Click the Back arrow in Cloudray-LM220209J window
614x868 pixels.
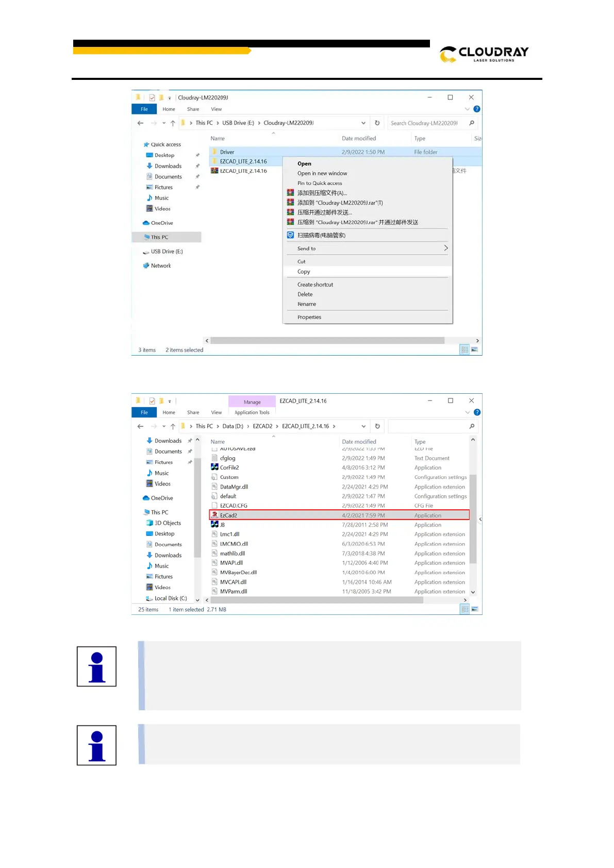(140, 123)
